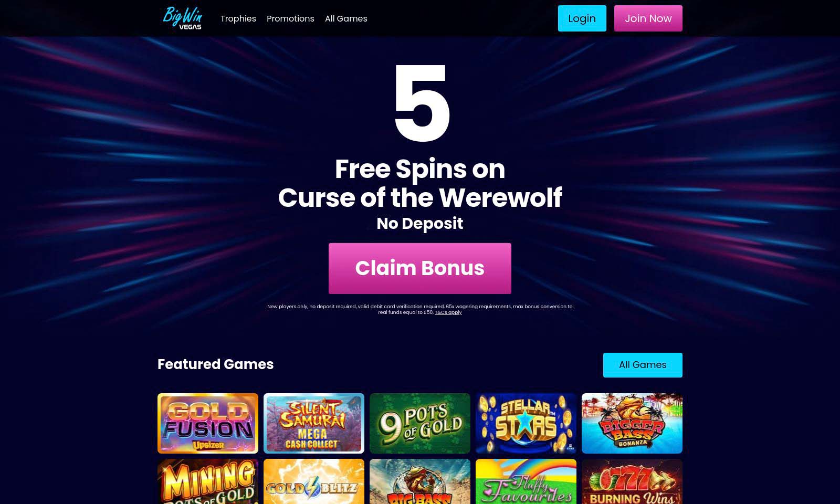Open the Promotions menu item
This screenshot has width=840, height=504.
[290, 18]
